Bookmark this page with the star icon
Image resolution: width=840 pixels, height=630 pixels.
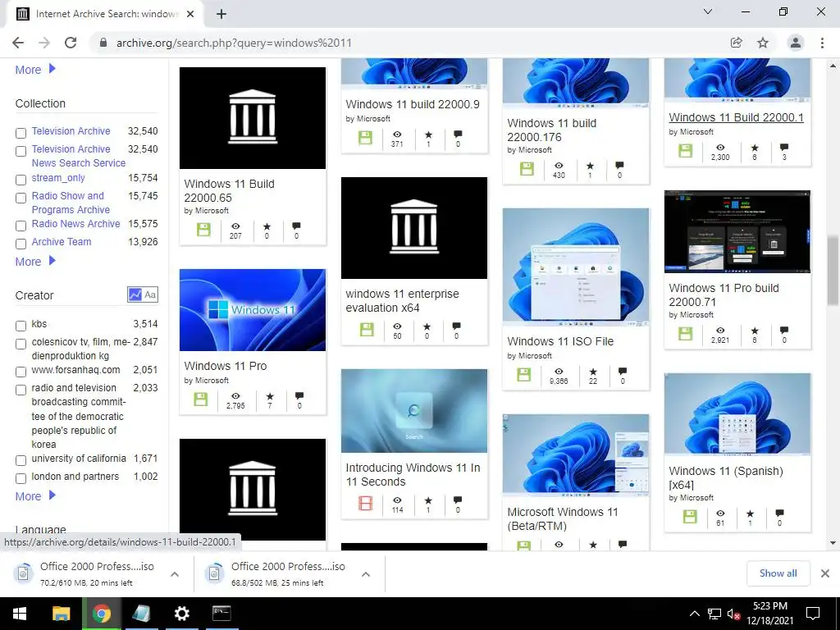coord(763,43)
